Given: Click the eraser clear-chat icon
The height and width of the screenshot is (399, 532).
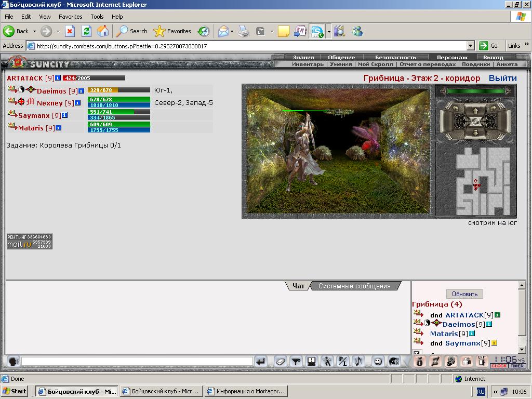Looking at the screenshot, I should [x=281, y=362].
